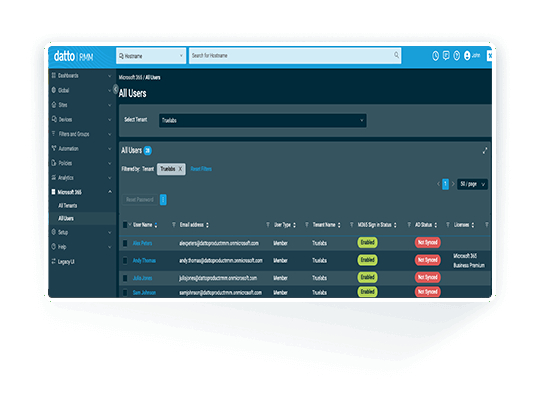Click the Microsoft 365 Business Premium license text
540x405 pixels.
pos(469,260)
